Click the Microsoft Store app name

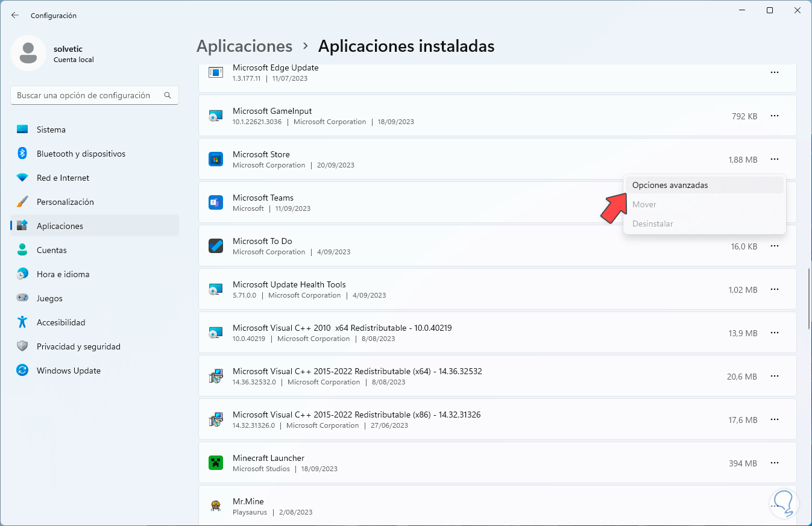pos(261,154)
